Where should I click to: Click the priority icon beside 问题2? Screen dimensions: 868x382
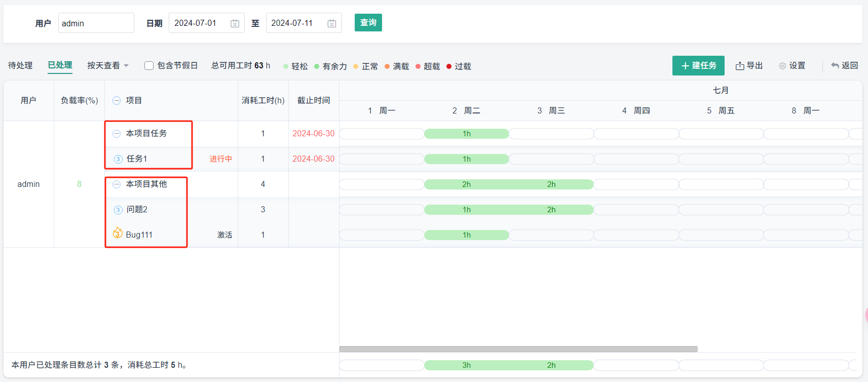coord(118,210)
